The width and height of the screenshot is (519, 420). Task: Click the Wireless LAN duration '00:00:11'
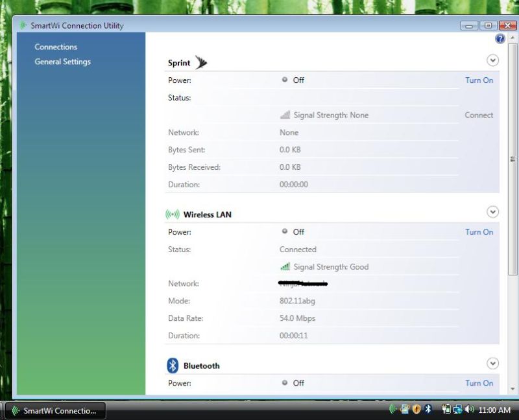[294, 336]
